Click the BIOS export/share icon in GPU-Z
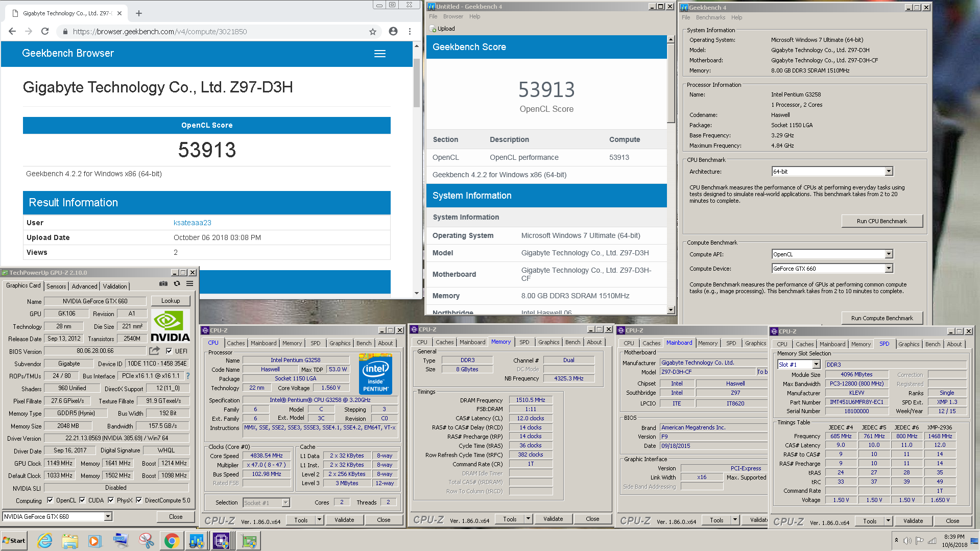Screen dimensions: 980x551 click(x=154, y=351)
